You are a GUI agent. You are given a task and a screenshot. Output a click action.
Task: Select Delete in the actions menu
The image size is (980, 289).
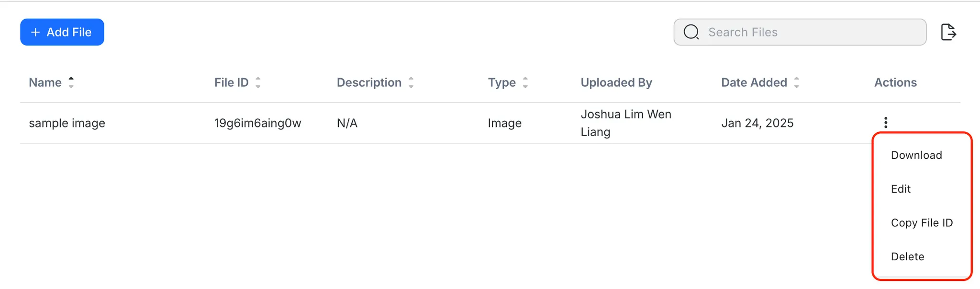click(x=907, y=256)
